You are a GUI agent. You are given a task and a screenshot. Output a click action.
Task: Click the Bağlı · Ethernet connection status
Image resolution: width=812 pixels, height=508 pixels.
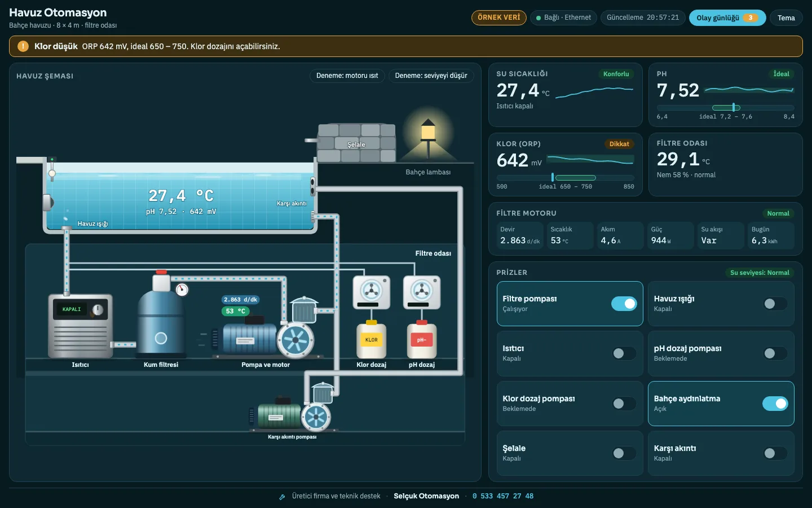coord(563,17)
